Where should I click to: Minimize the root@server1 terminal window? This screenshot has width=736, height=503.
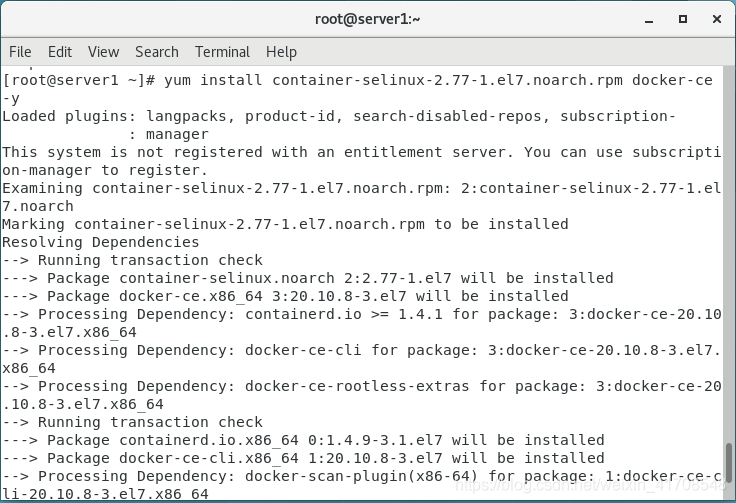pyautogui.click(x=649, y=20)
